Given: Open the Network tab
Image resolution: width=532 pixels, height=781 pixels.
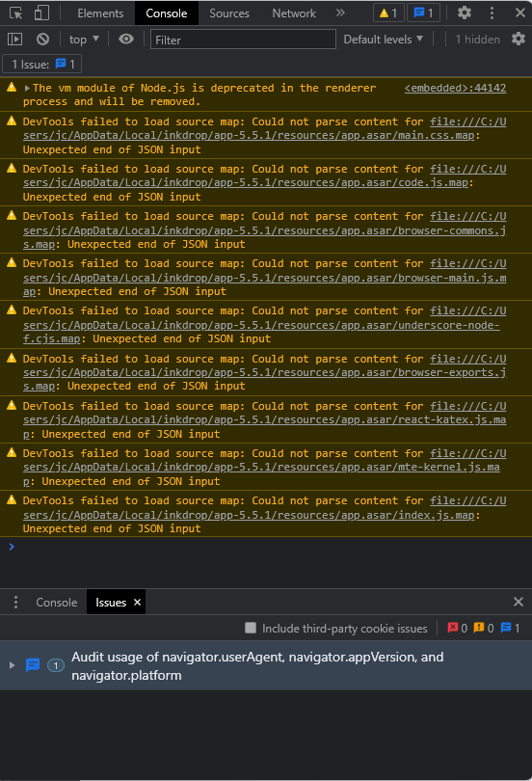Looking at the screenshot, I should [294, 13].
